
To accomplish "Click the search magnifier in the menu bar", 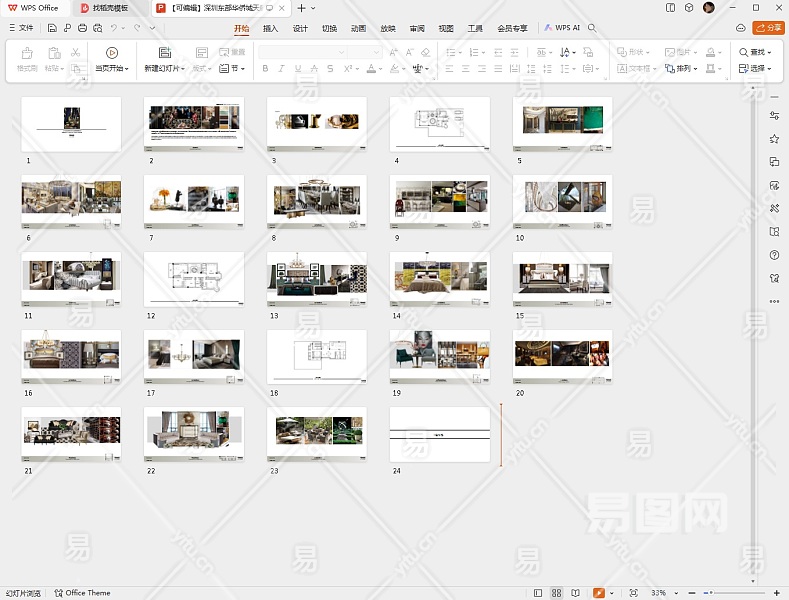I will point(592,28).
